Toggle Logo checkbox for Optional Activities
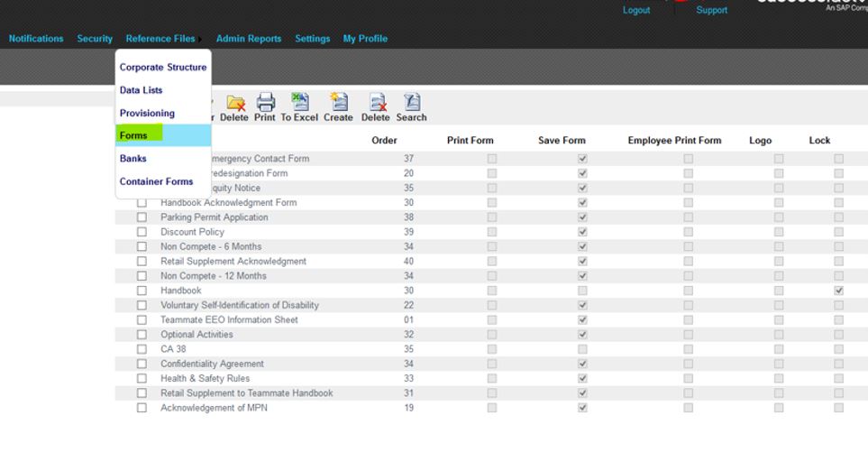868x471 pixels. click(x=779, y=335)
